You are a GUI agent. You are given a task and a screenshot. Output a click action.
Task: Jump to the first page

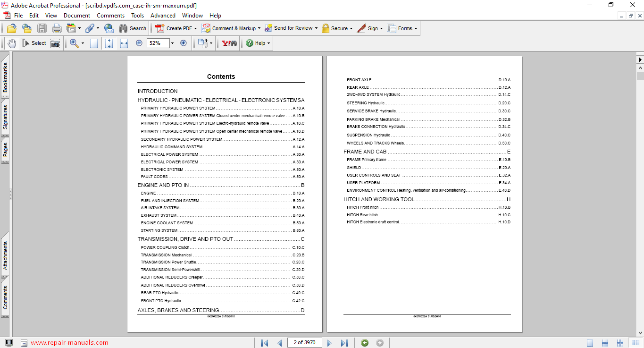264,343
